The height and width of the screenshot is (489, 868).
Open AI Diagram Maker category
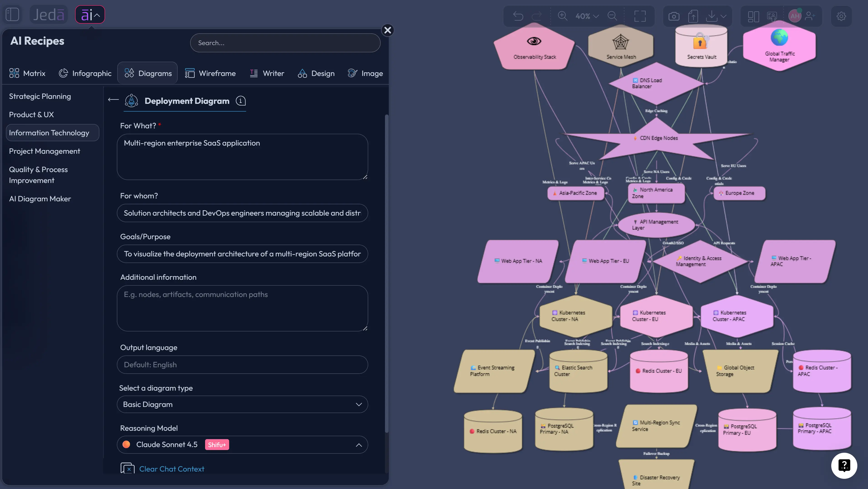tap(40, 199)
